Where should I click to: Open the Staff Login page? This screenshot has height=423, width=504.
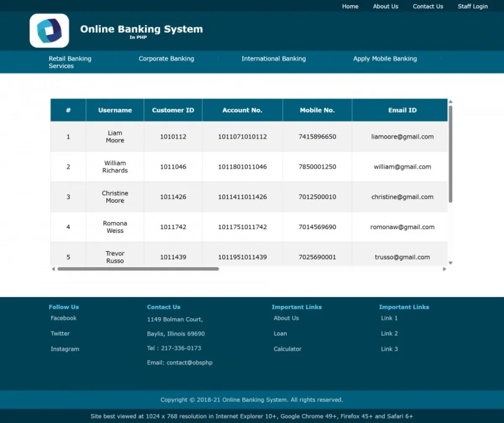473,6
